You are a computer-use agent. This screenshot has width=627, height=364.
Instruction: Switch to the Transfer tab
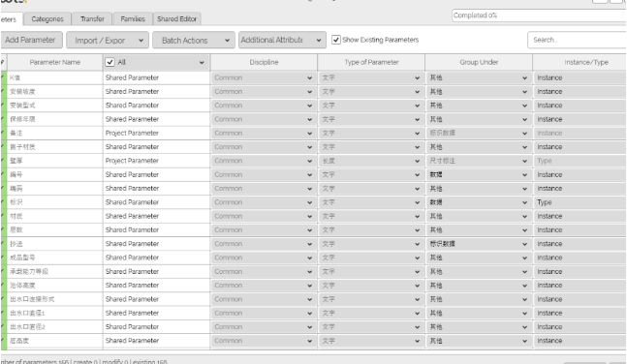pos(92,19)
